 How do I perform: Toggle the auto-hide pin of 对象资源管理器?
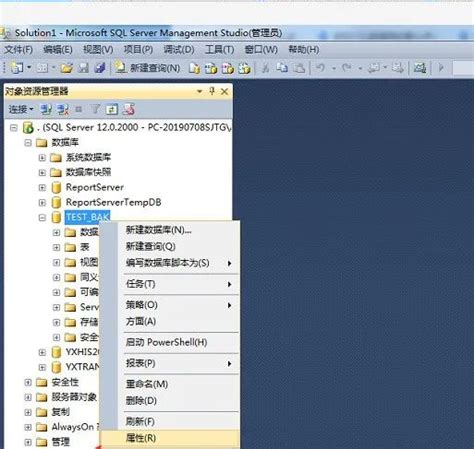click(212, 91)
